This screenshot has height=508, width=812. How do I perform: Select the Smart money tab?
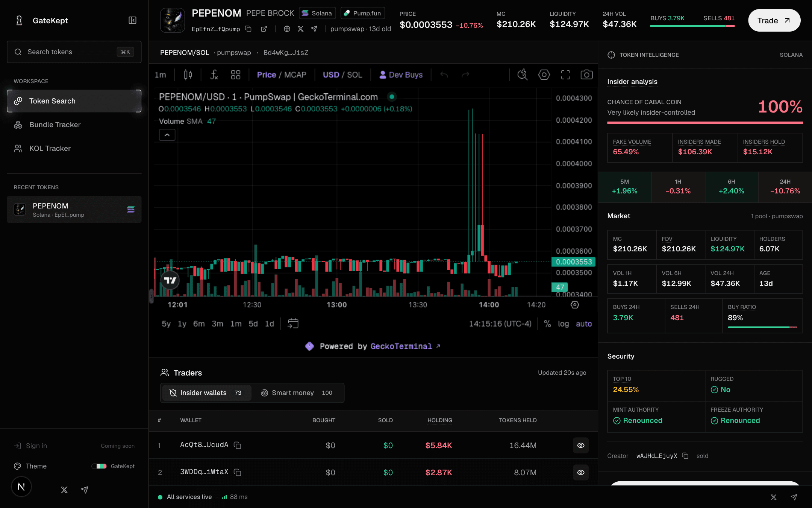coord(297,393)
